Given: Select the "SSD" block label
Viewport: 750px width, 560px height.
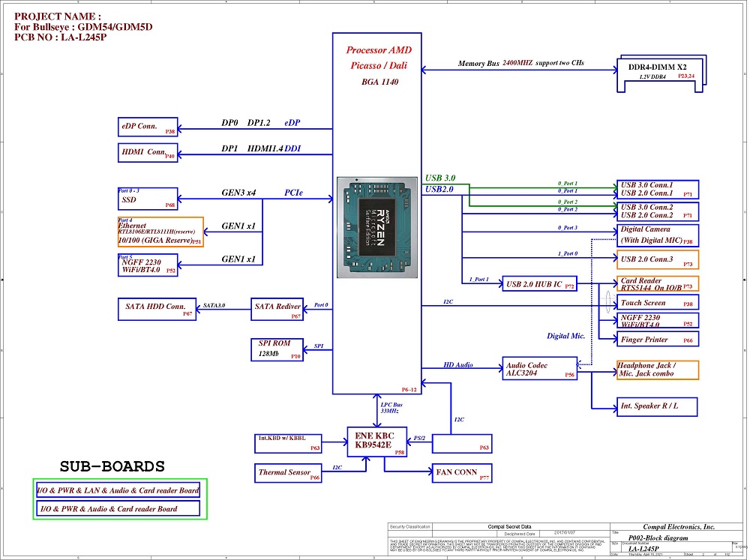Looking at the screenshot, I should [129, 200].
